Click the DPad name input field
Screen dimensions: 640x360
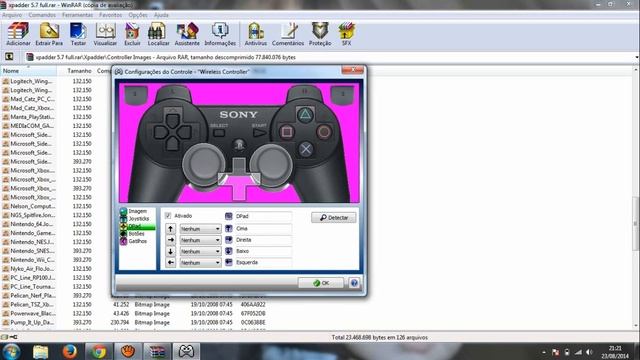pyautogui.click(x=263, y=216)
